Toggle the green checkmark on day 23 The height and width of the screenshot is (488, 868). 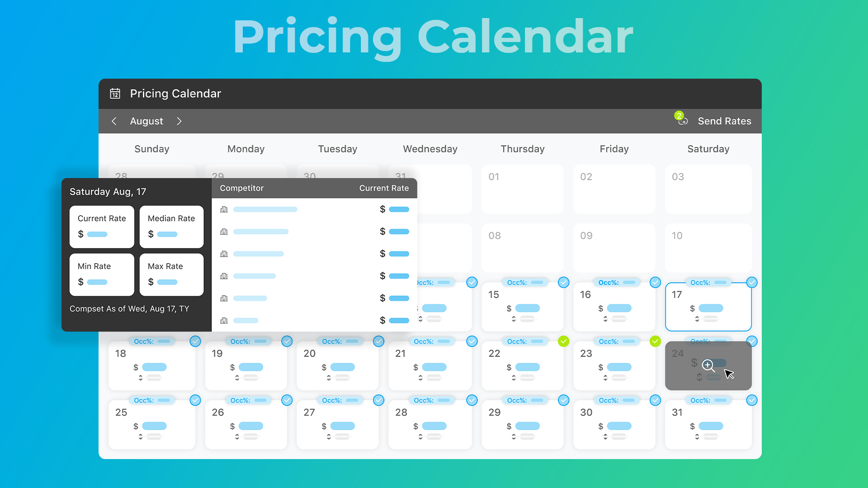655,341
